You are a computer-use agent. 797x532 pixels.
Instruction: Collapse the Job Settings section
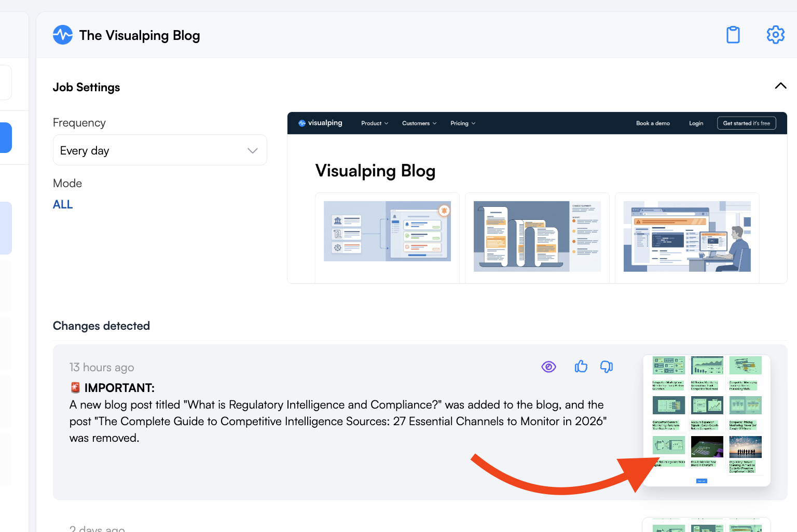[x=780, y=86]
